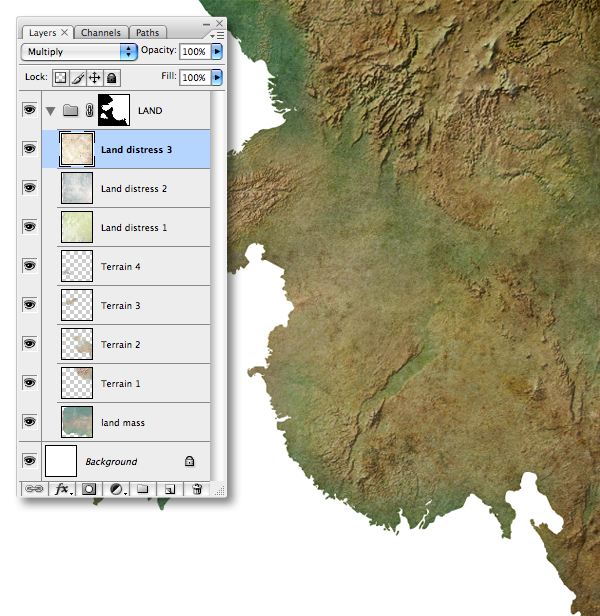Open the fx layer style menu
Screen dimensions: 600x616
coord(62,489)
